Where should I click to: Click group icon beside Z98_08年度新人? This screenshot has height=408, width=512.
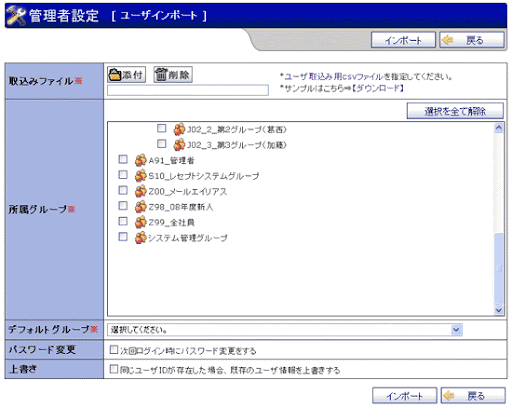point(141,206)
